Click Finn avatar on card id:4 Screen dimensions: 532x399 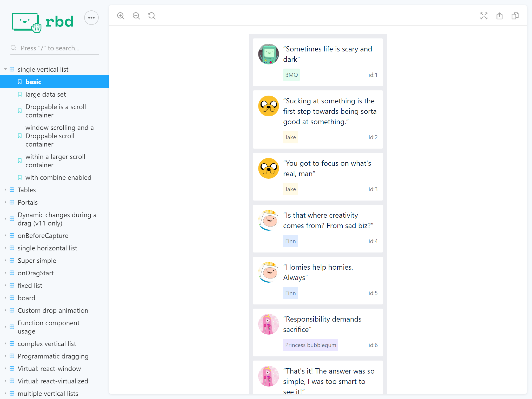tap(269, 220)
